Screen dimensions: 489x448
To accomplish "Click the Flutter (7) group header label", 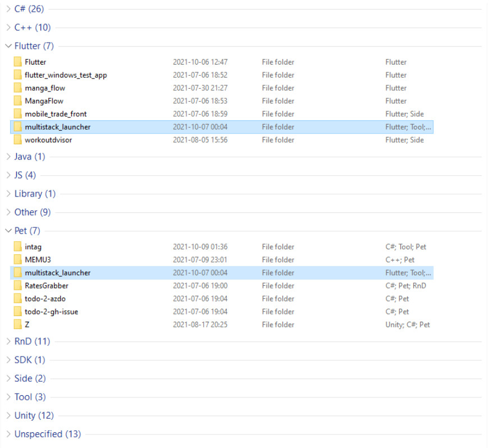I will (34, 46).
